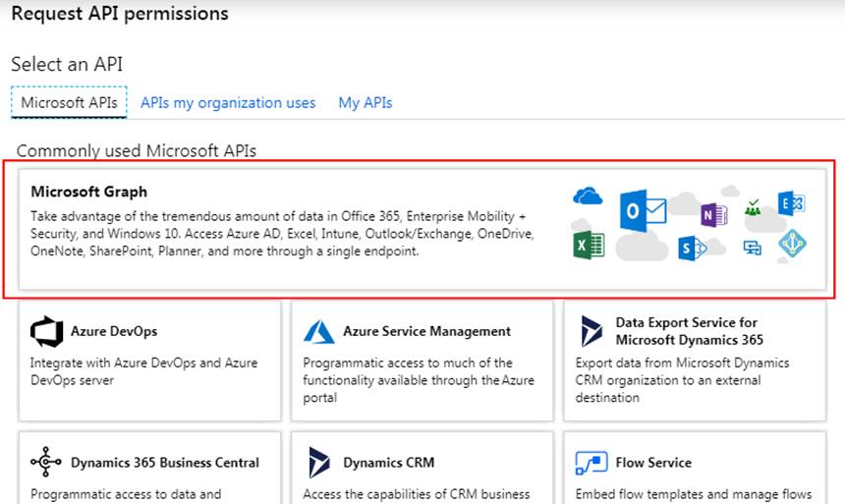Click the Exchange icon
The image size is (845, 504).
(x=791, y=203)
